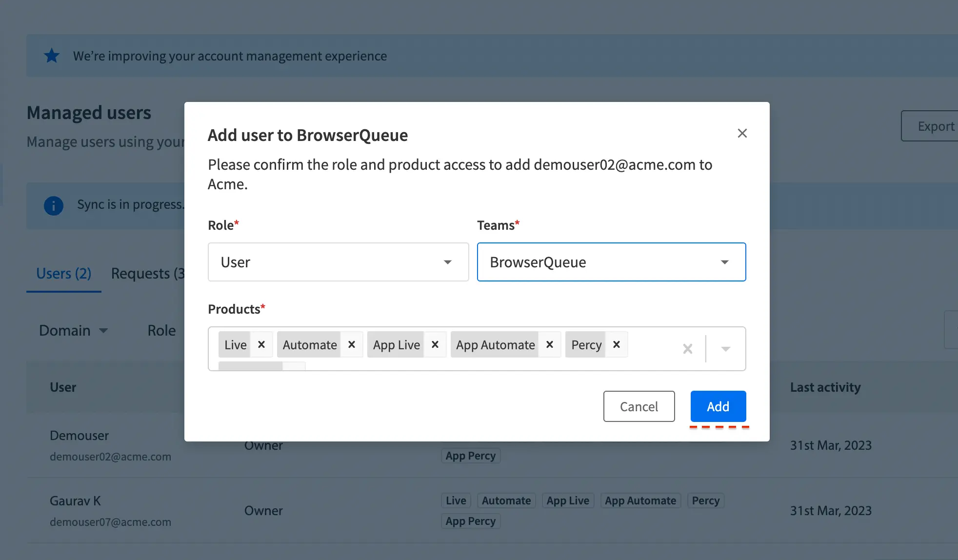The width and height of the screenshot is (958, 560).
Task: Close the Add user dialog
Action: (x=742, y=133)
